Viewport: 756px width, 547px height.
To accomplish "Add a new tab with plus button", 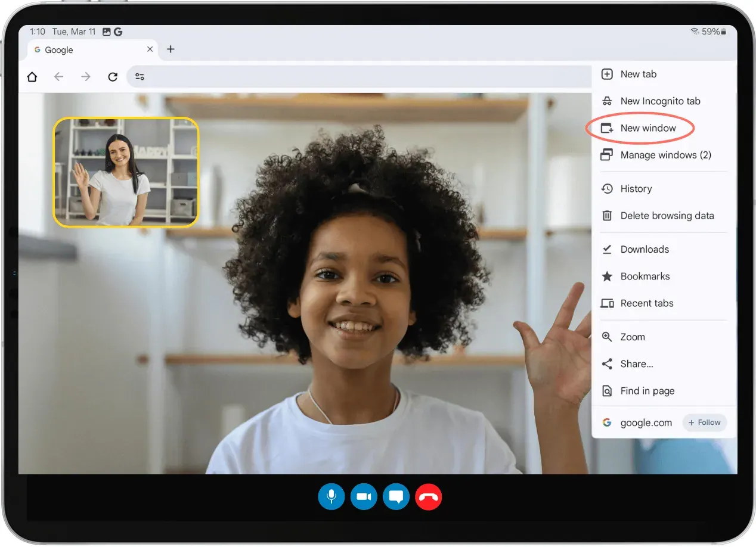I will [x=171, y=49].
